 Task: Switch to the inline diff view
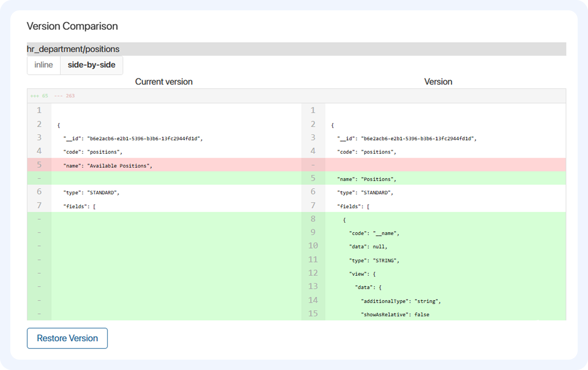click(x=44, y=65)
